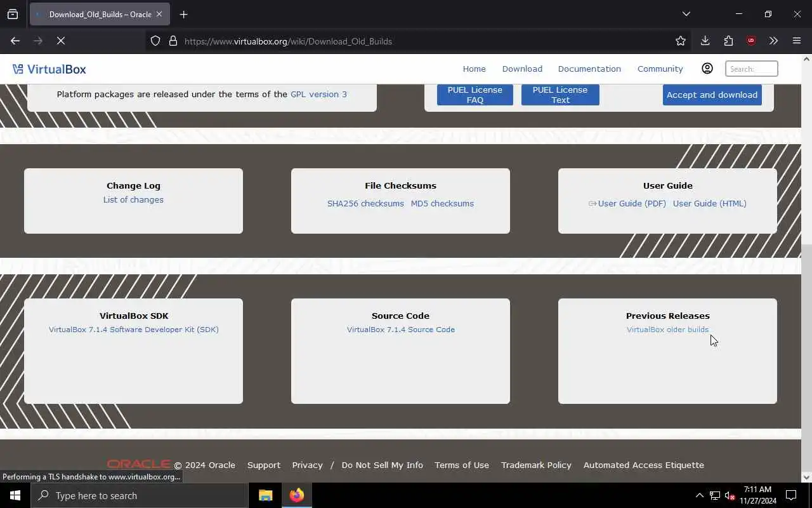Open Automated Access Etiquette link
The image size is (812, 508).
click(x=643, y=465)
